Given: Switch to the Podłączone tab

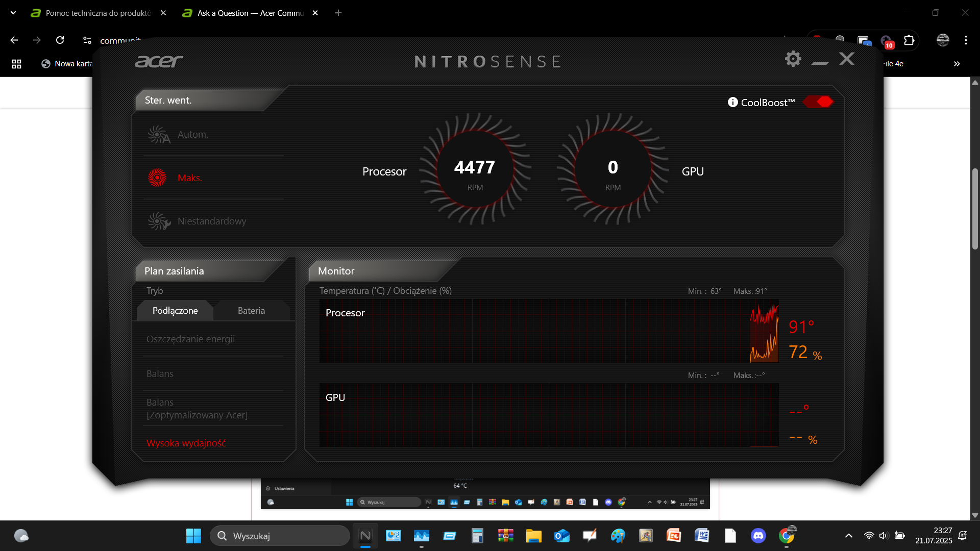Looking at the screenshot, I should point(175,310).
